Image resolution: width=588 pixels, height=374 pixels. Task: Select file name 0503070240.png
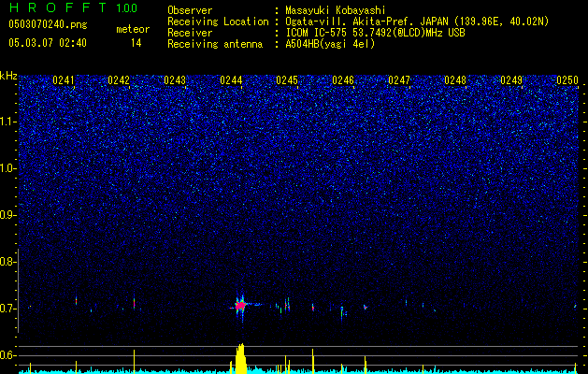pyautogui.click(x=48, y=24)
